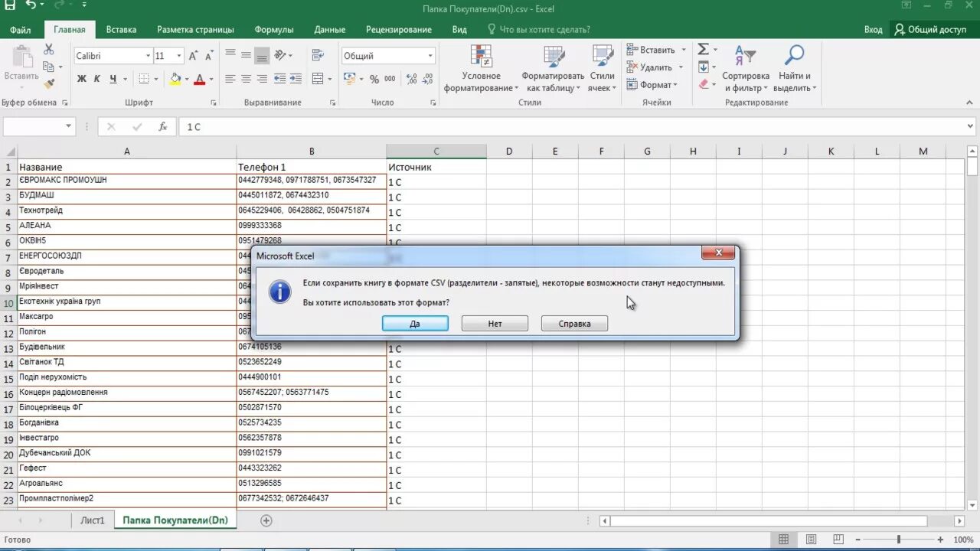Click Нет in the Excel dialog
The image size is (980, 551).
(x=495, y=324)
